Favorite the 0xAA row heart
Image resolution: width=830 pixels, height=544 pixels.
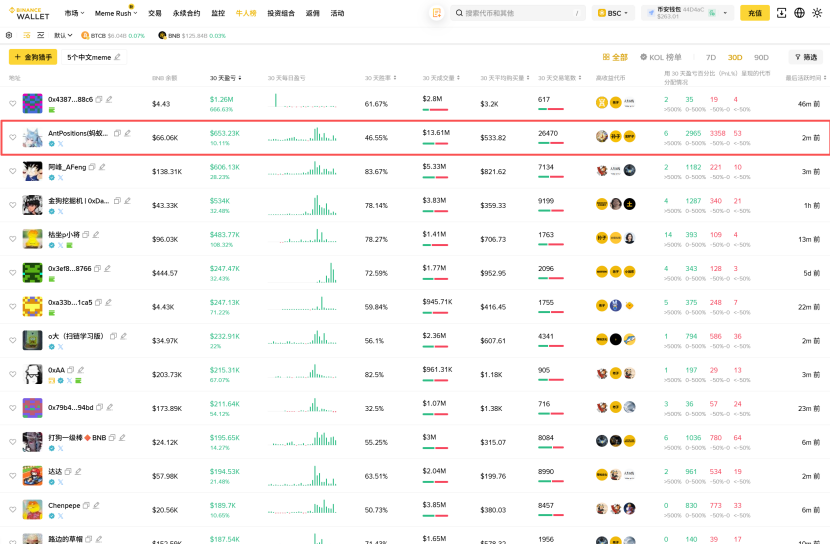[x=13, y=374]
